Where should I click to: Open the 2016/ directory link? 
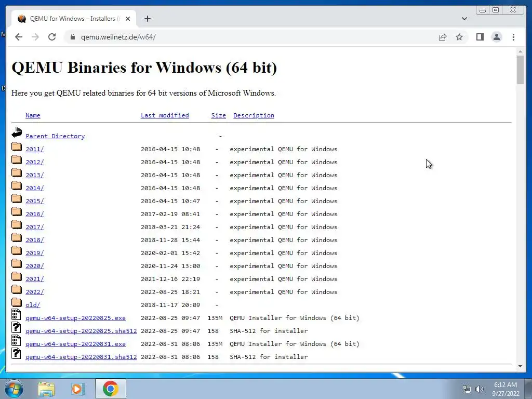tap(35, 214)
